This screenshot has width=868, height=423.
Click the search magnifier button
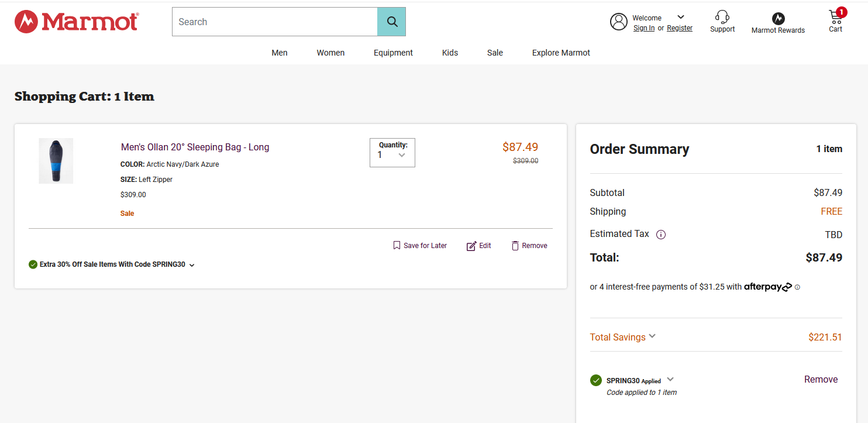(392, 22)
